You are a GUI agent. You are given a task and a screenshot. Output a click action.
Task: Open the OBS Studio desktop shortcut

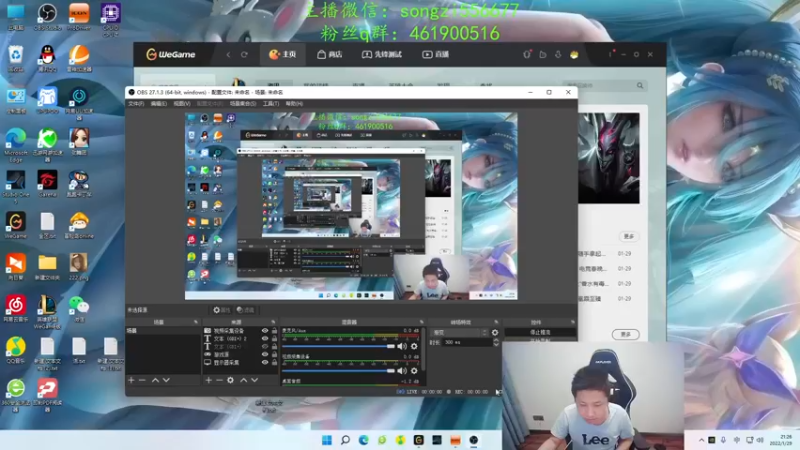pyautogui.click(x=47, y=17)
